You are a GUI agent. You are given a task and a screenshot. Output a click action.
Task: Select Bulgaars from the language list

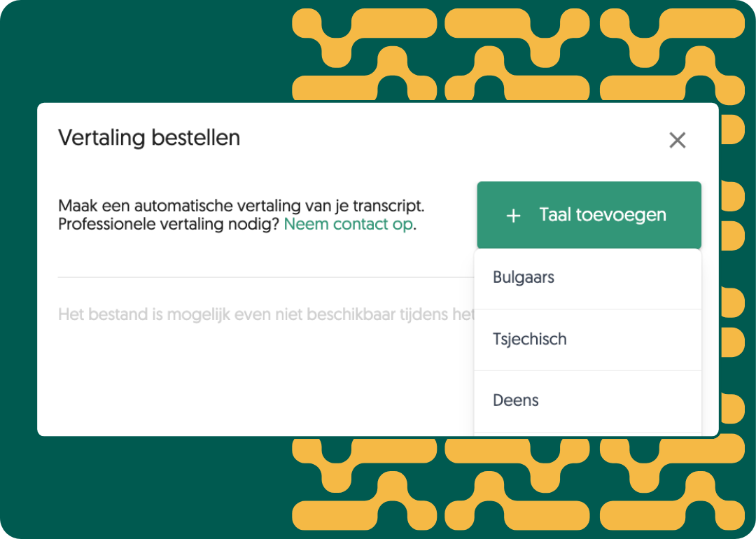(588, 278)
